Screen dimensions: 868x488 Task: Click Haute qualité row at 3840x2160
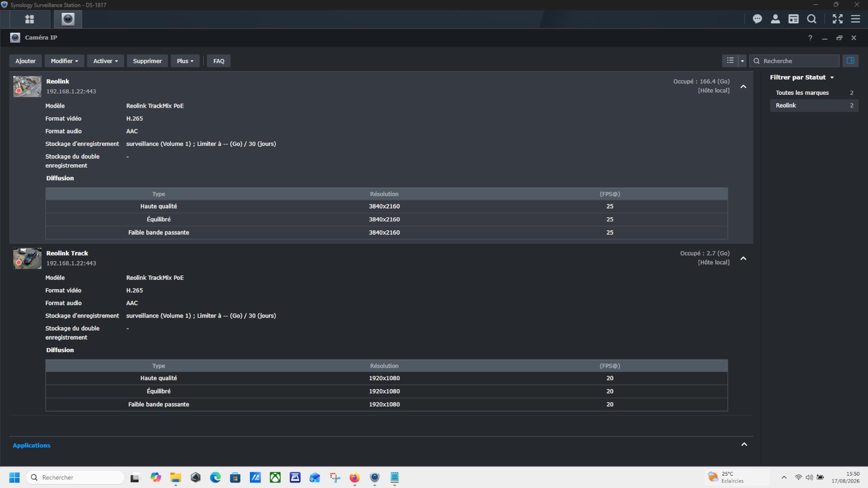pos(387,206)
